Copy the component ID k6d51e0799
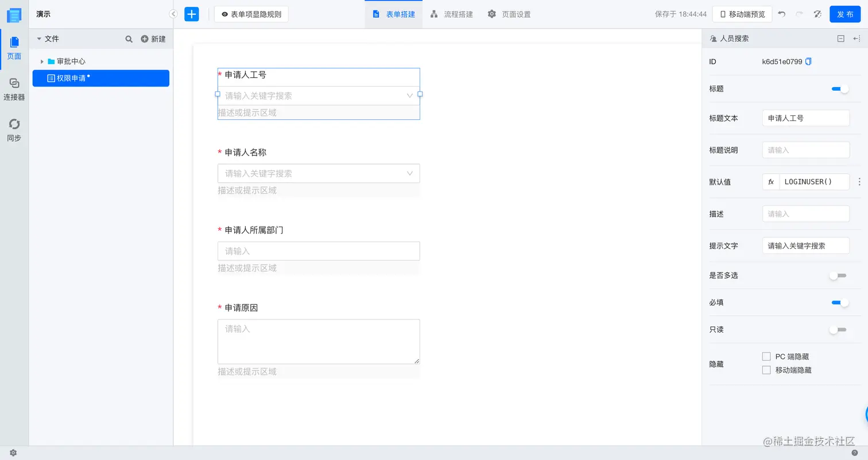This screenshot has width=868, height=460. [x=809, y=61]
